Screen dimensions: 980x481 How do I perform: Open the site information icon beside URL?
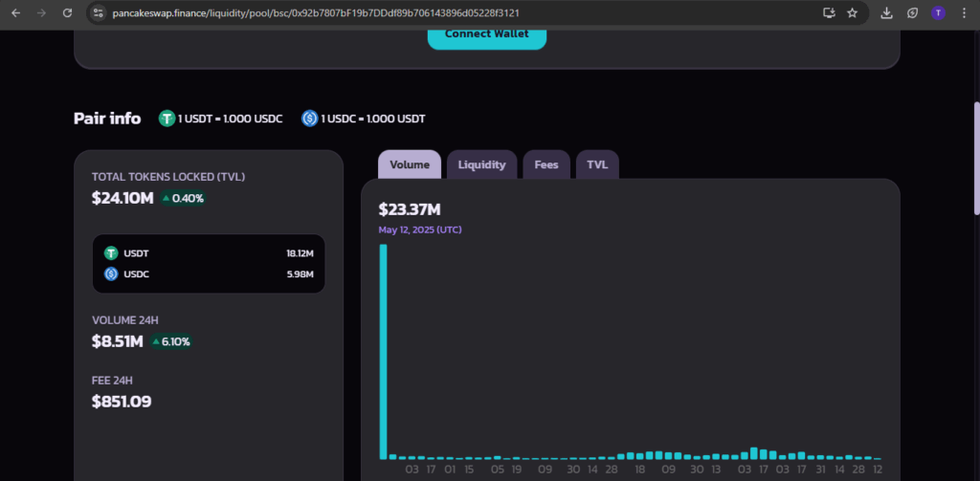pos(99,12)
